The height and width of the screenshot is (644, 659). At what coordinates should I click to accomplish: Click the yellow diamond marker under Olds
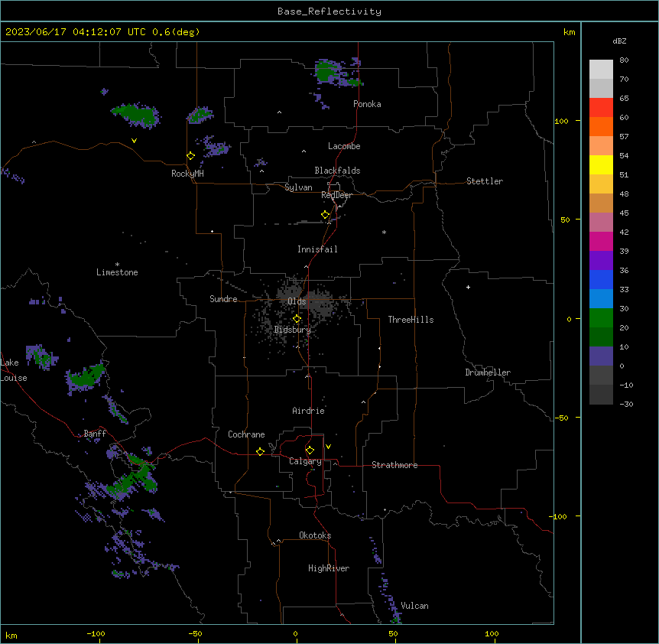pyautogui.click(x=297, y=319)
